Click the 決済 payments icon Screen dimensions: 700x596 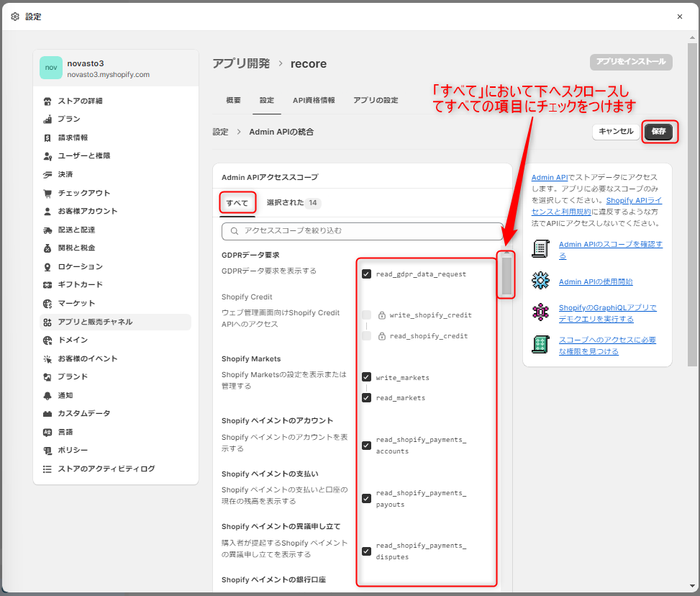(47, 174)
